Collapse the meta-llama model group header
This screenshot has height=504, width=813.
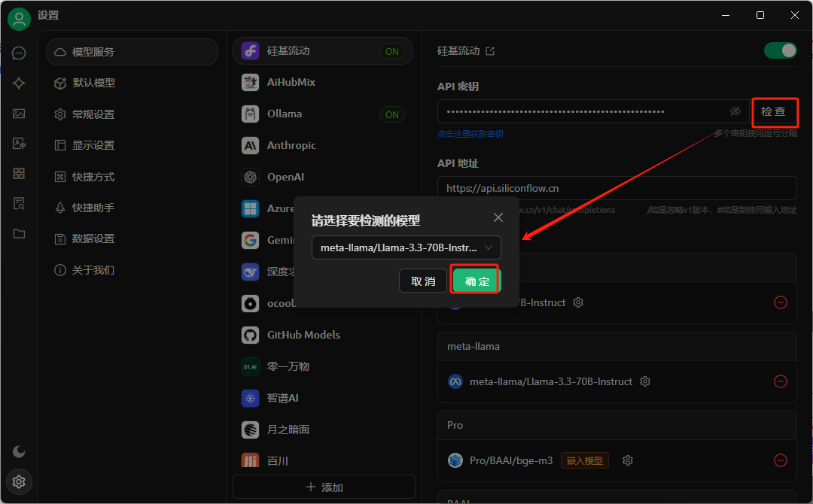pos(617,347)
